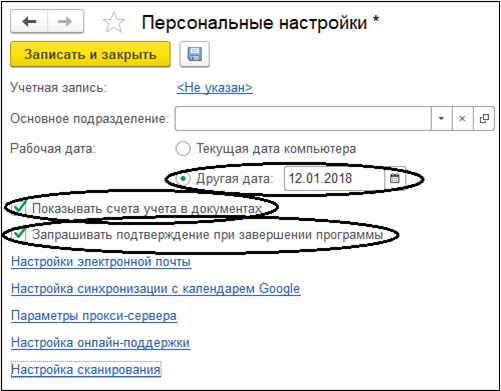501x391 pixels.
Task: Toggle Показывать счета учета в документах
Action: [x=19, y=208]
